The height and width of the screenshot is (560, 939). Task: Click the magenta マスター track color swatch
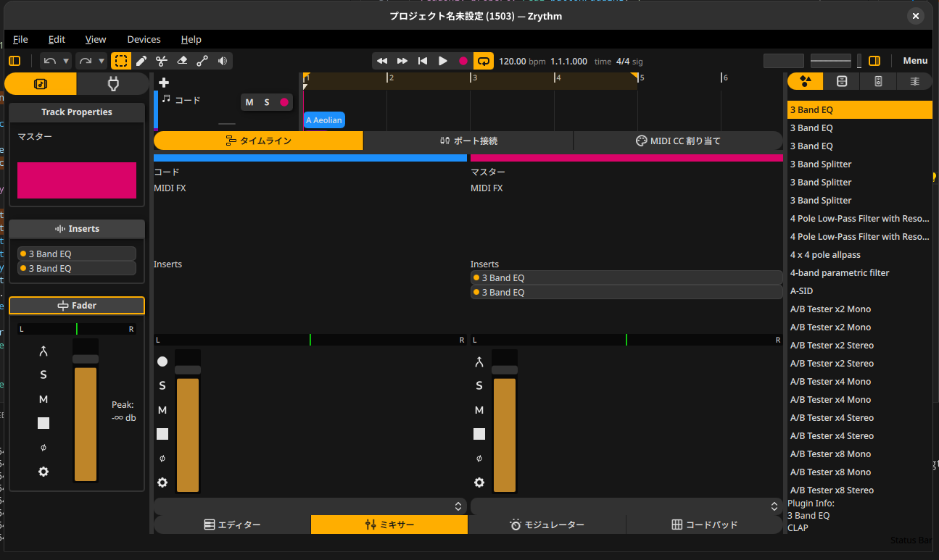point(77,180)
